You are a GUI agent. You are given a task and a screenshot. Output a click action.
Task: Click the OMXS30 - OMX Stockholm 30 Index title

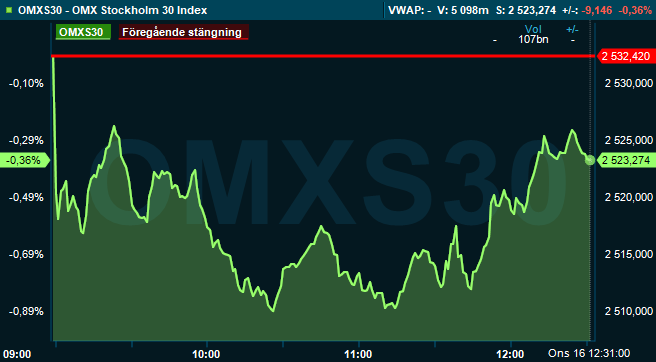(x=113, y=10)
